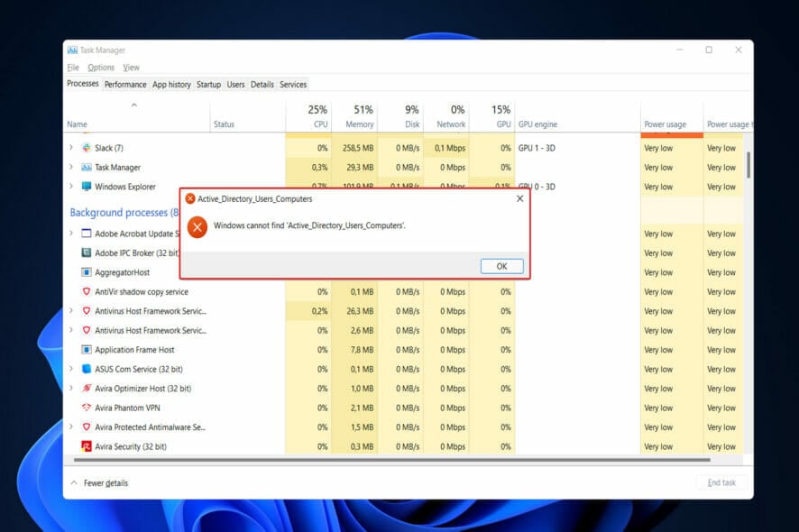Click the ASUS Com Service icon
799x532 pixels.
[86, 369]
